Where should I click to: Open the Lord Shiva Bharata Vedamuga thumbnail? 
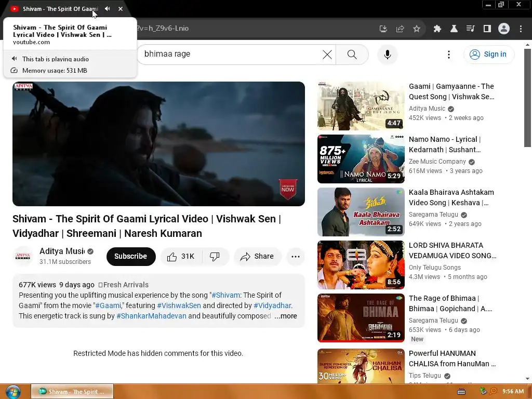[361, 264]
